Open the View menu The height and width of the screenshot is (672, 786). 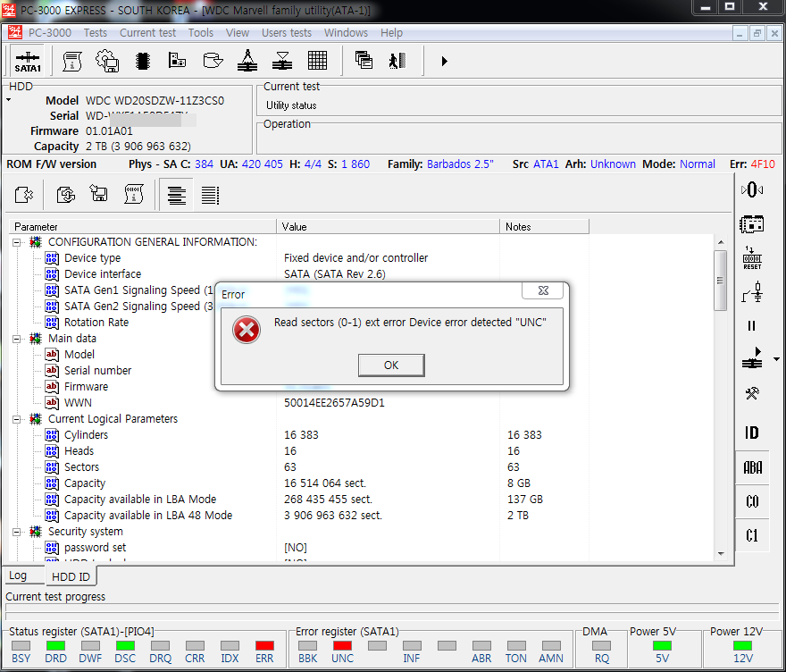coord(237,33)
